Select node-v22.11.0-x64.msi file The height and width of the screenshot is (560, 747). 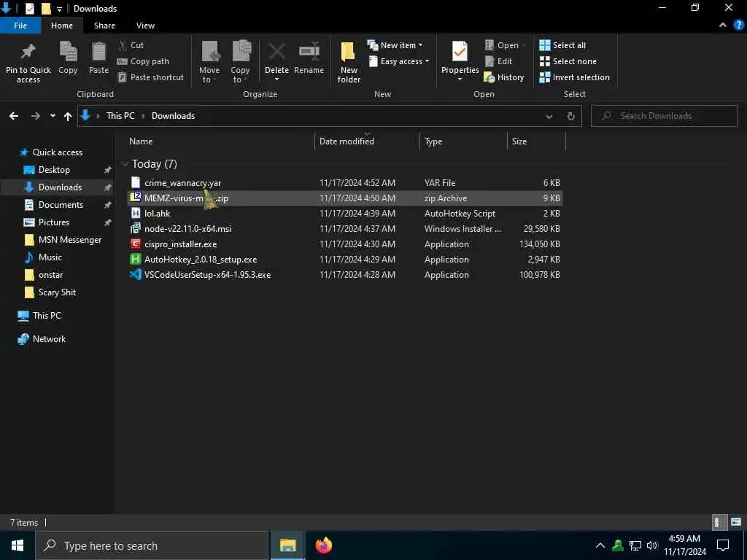click(345, 228)
